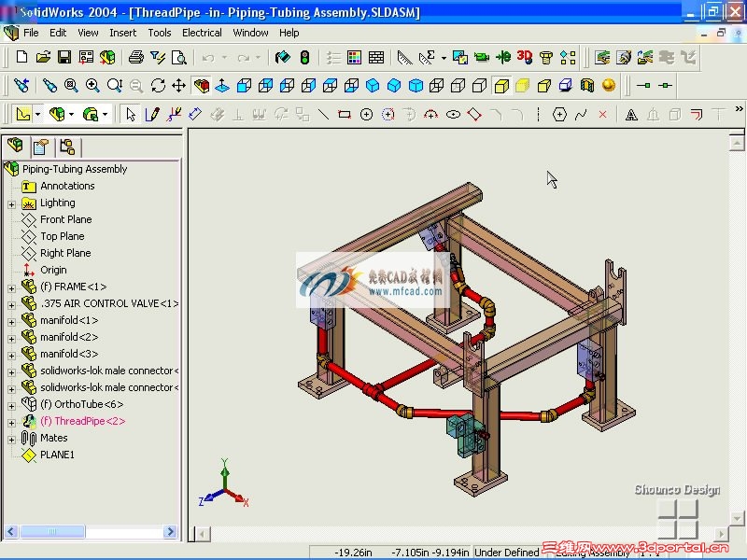Click the toolbar overflow chevron
This screenshot has height=560, width=747.
click(739, 109)
